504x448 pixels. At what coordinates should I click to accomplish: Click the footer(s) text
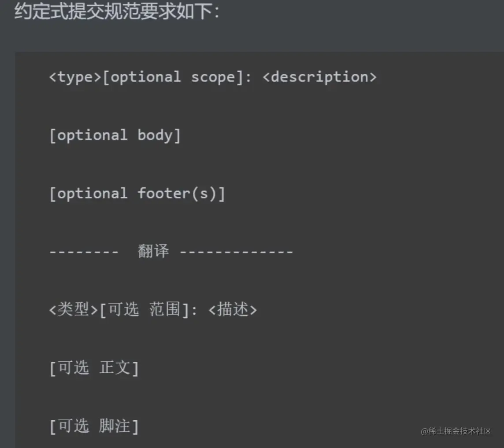point(177,193)
